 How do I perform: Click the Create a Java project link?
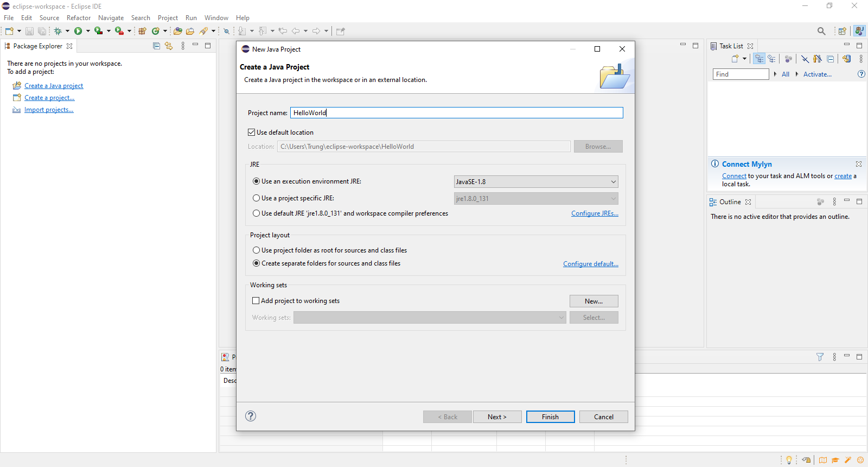coord(54,86)
